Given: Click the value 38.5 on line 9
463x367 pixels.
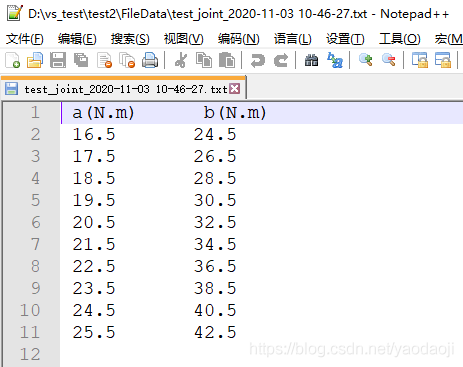Looking at the screenshot, I should 215,289.
